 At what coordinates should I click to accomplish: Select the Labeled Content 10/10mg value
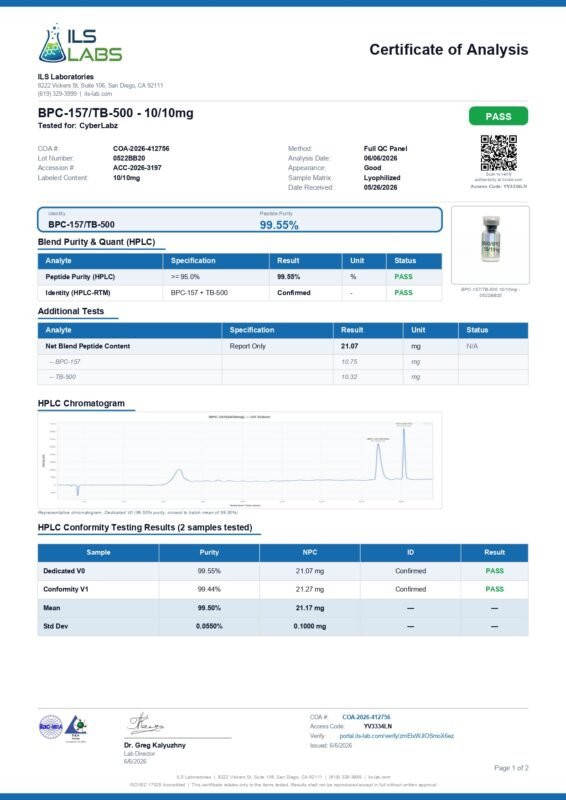pos(126,178)
